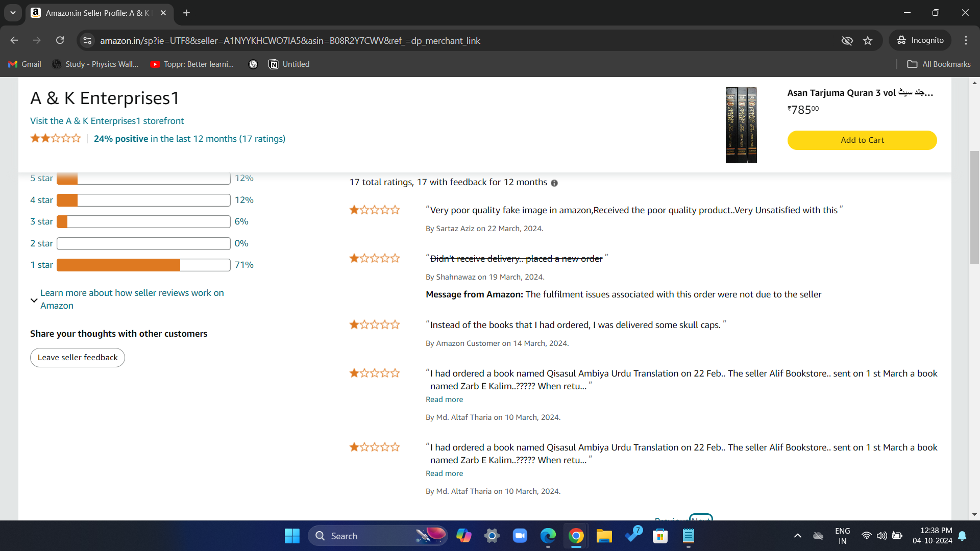This screenshot has height=551, width=980.
Task: Open Copilot from the taskbar
Action: point(463,536)
